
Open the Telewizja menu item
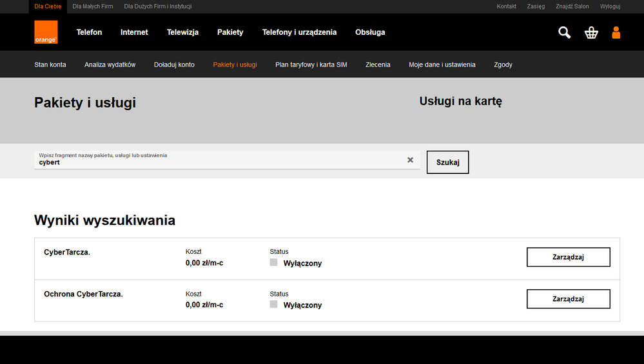coord(182,32)
